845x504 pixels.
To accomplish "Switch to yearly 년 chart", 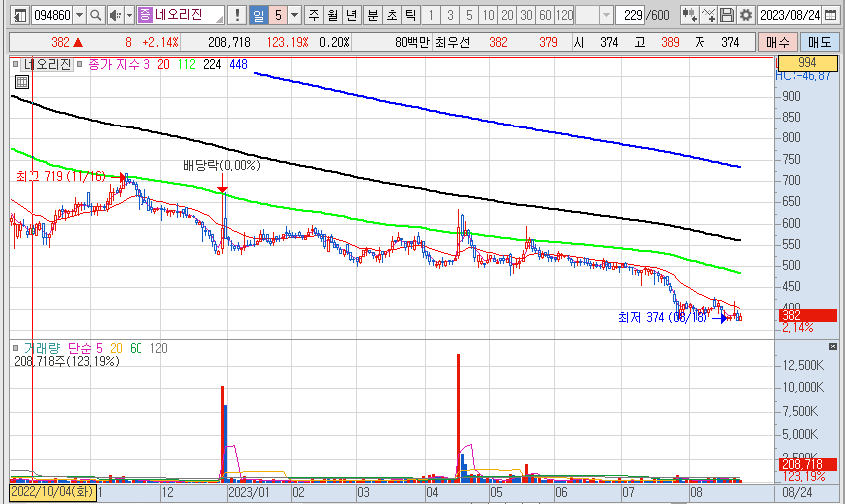I will tap(352, 15).
